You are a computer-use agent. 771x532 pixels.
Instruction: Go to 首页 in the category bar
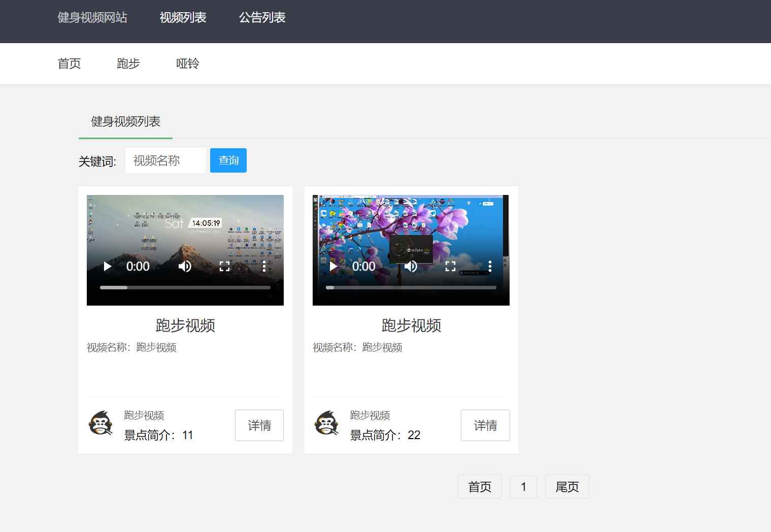[x=69, y=64]
